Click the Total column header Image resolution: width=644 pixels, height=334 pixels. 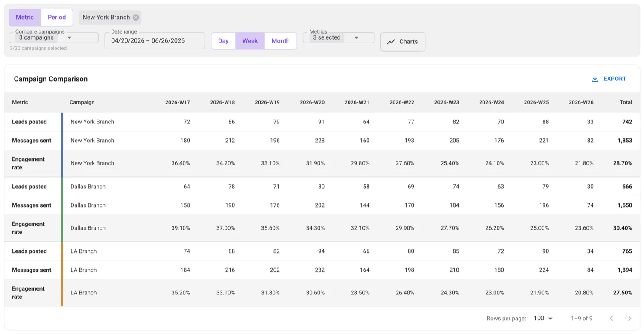(x=626, y=102)
